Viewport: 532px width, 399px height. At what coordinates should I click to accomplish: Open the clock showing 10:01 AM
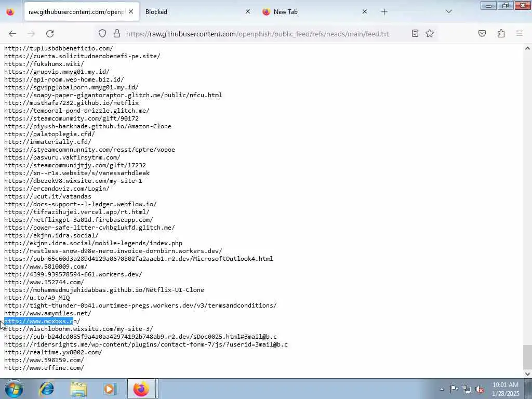(x=506, y=389)
